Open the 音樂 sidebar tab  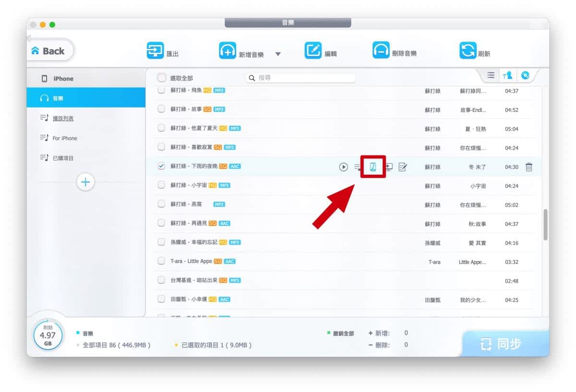[x=86, y=98]
